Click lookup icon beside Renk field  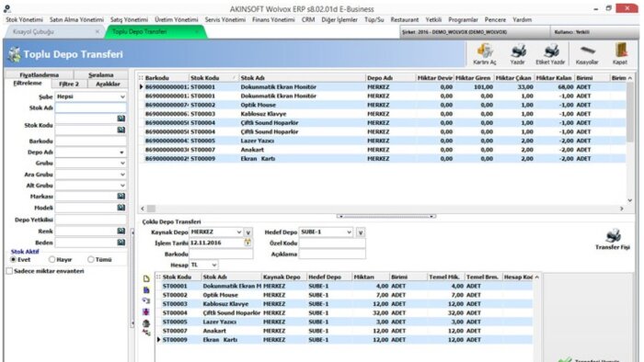(x=121, y=232)
